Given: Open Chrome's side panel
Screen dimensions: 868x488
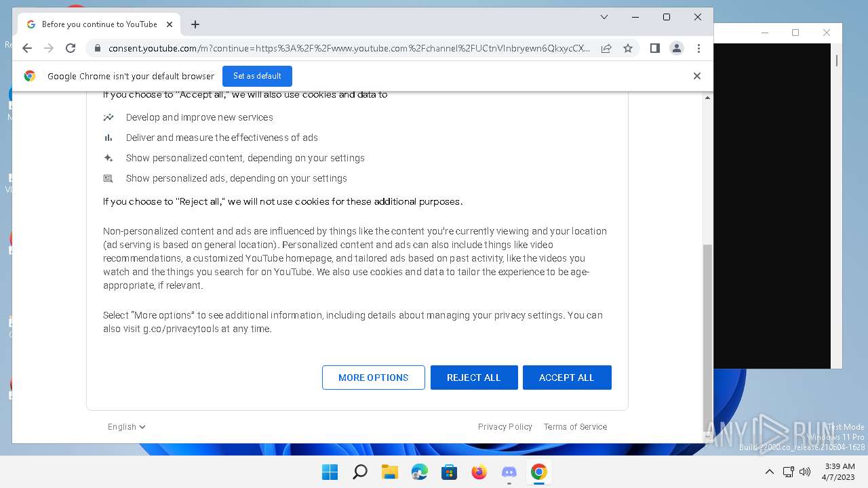Looking at the screenshot, I should click(x=654, y=48).
